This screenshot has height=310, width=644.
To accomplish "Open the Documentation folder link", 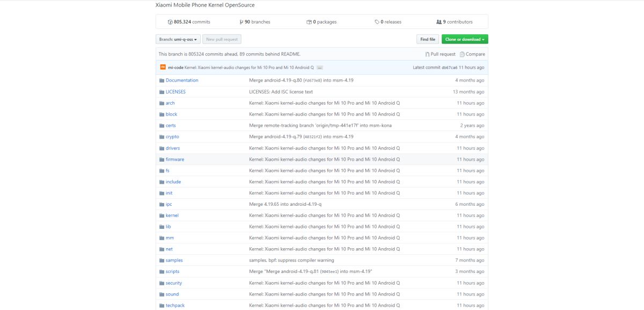I will [182, 81].
